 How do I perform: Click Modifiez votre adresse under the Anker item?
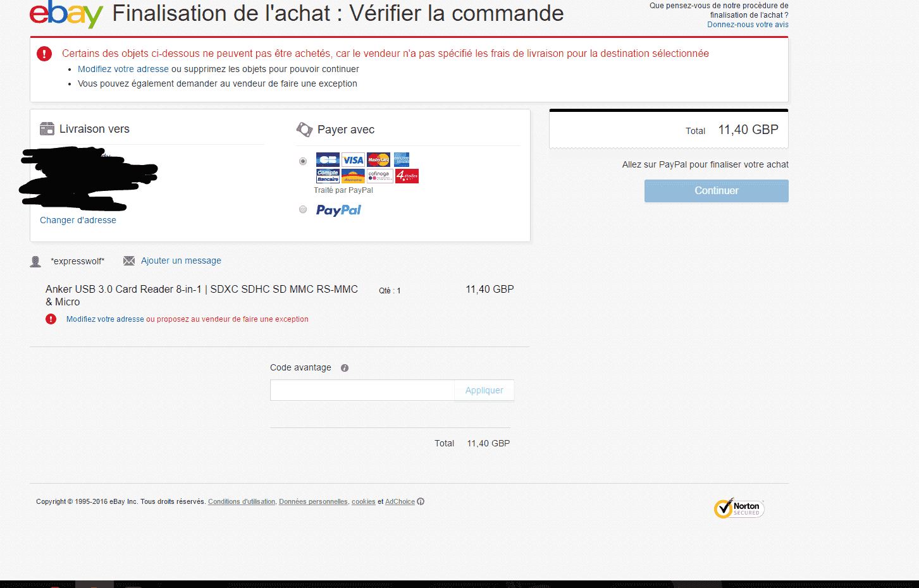(105, 319)
